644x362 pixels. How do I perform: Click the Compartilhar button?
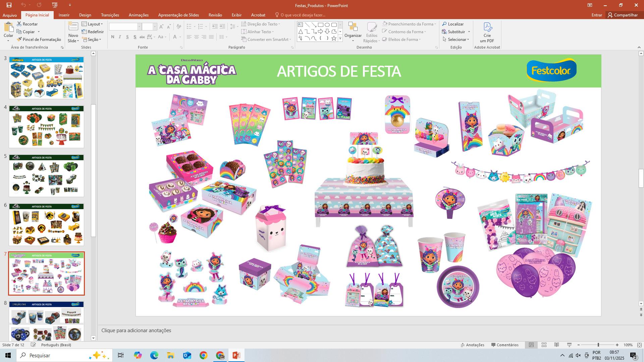point(623,15)
